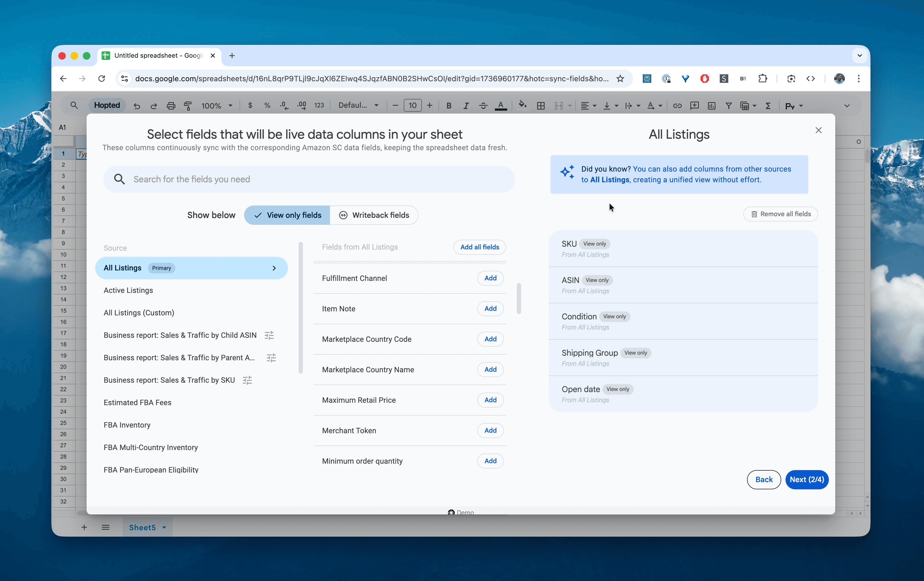Click the insert chart icon
The height and width of the screenshot is (581, 924).
pos(711,106)
